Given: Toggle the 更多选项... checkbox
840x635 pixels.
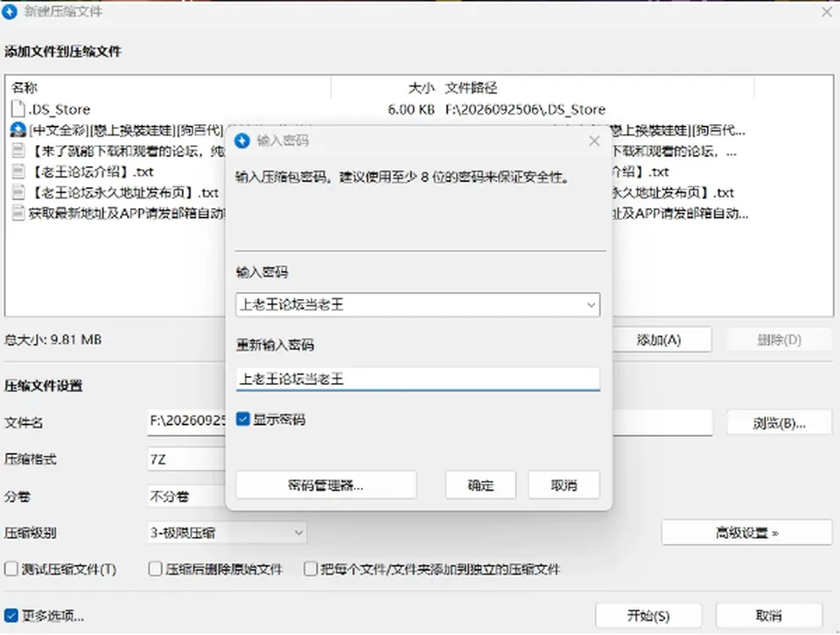Looking at the screenshot, I should point(11,616).
